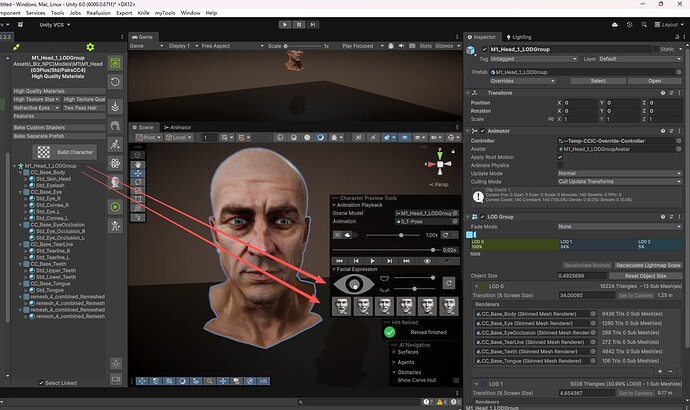Select the Rect transform tool in Scene
The height and width of the screenshot is (410, 690).
point(138,199)
